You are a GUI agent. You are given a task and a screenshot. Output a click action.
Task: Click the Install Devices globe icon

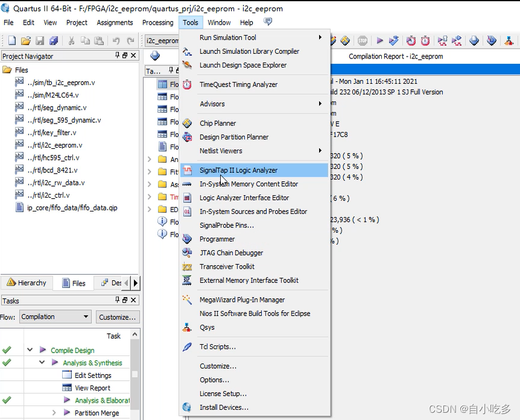187,407
